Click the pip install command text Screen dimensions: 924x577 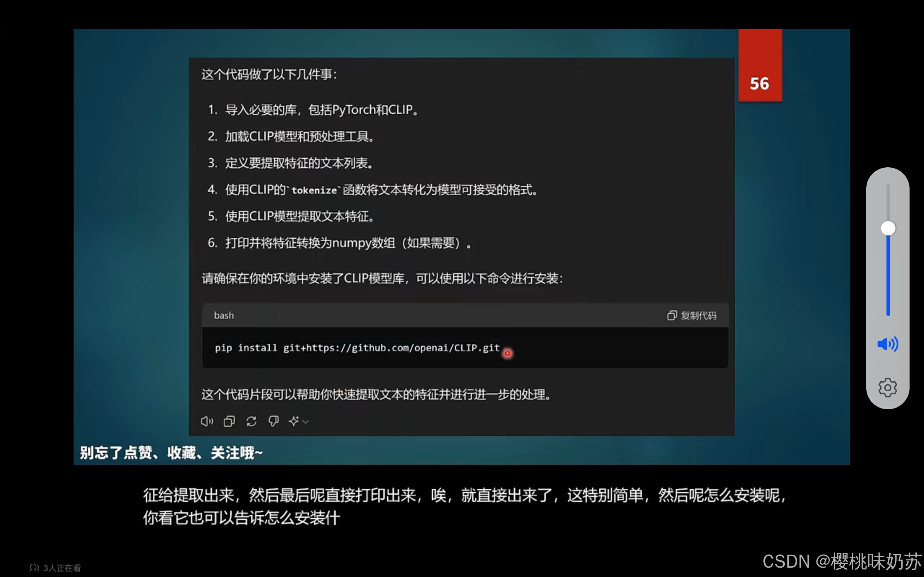click(x=357, y=348)
